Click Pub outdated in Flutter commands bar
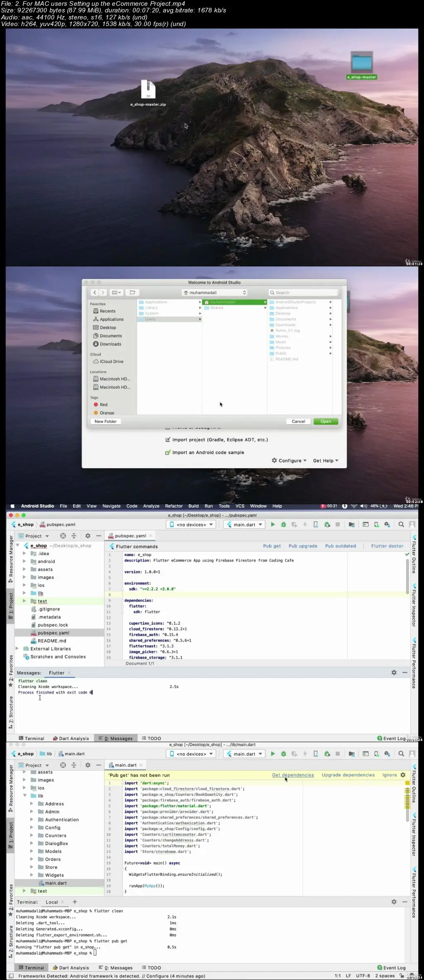424x980 pixels. pyautogui.click(x=340, y=546)
